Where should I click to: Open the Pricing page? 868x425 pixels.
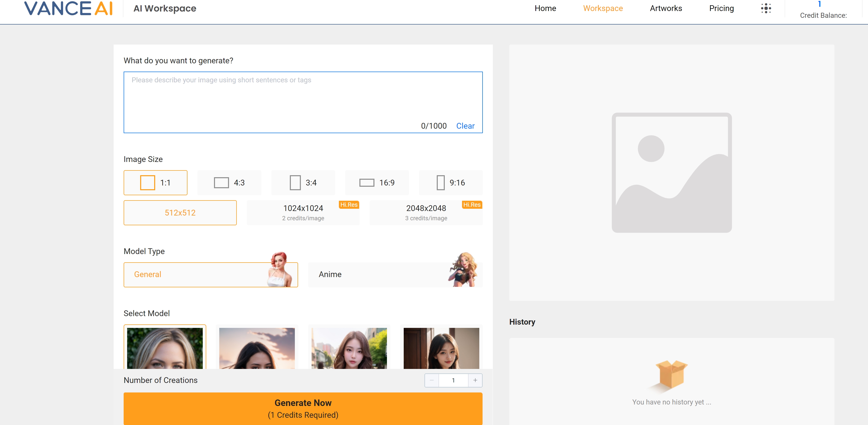coord(721,9)
